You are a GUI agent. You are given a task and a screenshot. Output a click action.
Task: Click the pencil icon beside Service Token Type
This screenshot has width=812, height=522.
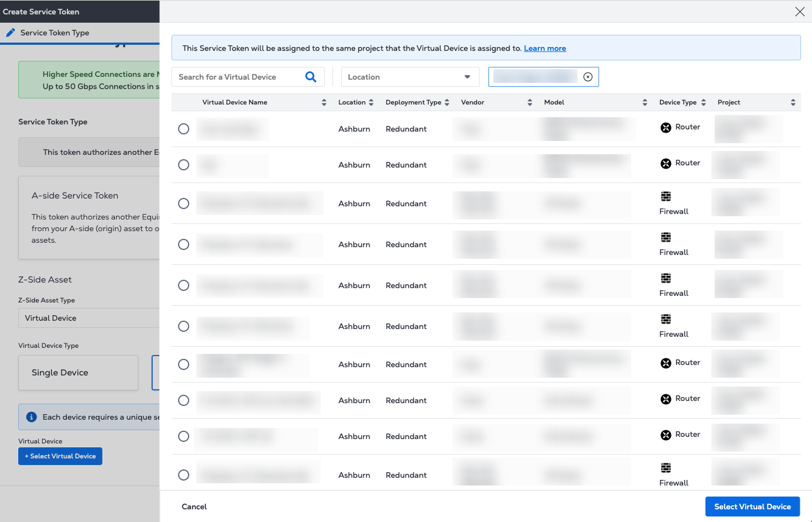10,33
